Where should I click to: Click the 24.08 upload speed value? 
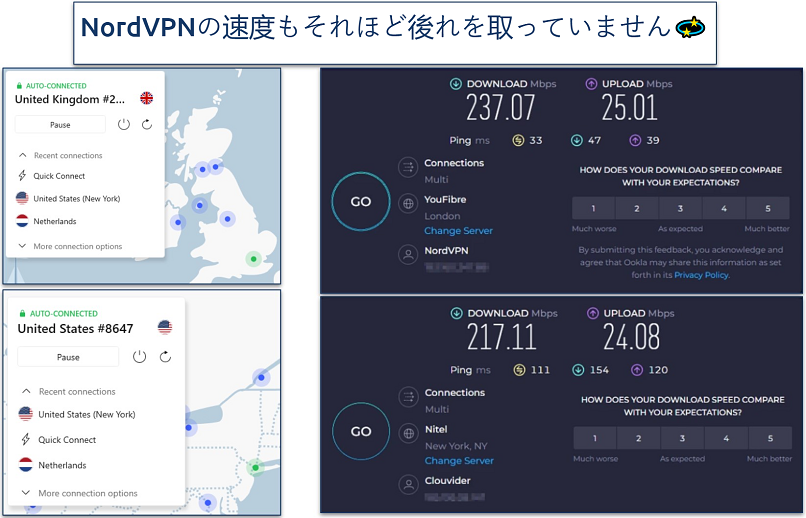pos(632,338)
